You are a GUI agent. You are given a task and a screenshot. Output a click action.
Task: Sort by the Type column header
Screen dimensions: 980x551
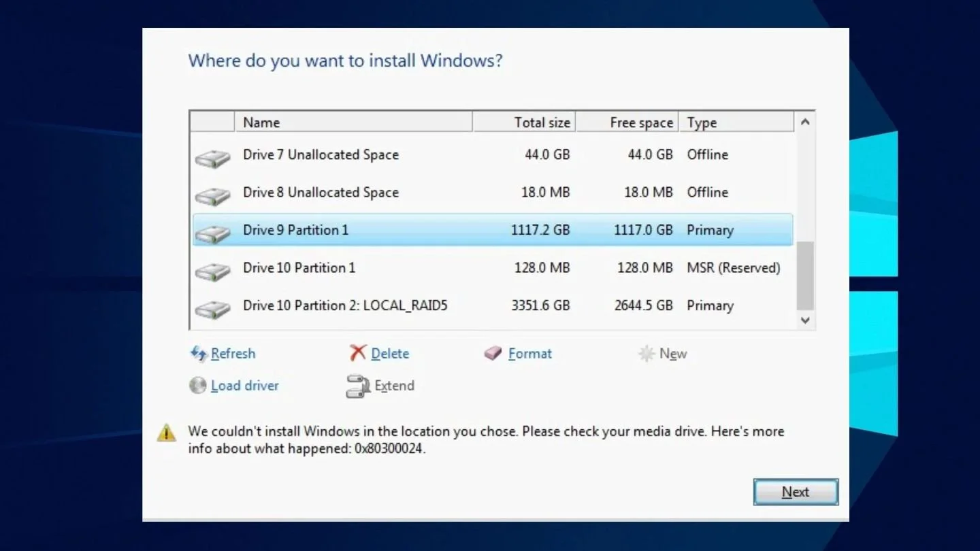736,122
